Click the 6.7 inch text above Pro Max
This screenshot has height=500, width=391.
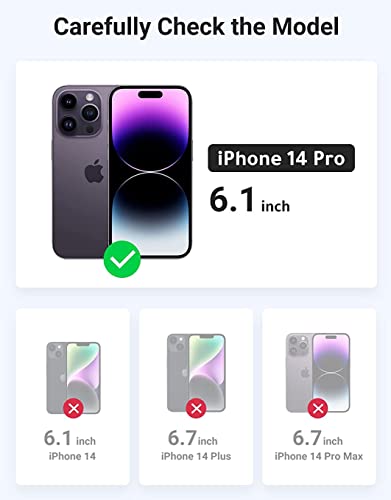[318, 438]
